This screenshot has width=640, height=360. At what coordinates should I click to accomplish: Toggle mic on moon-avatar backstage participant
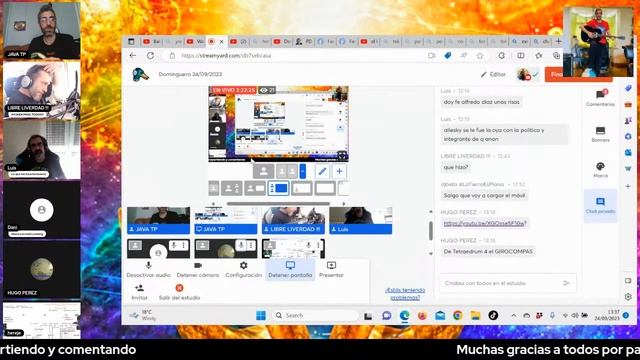click(x=241, y=245)
